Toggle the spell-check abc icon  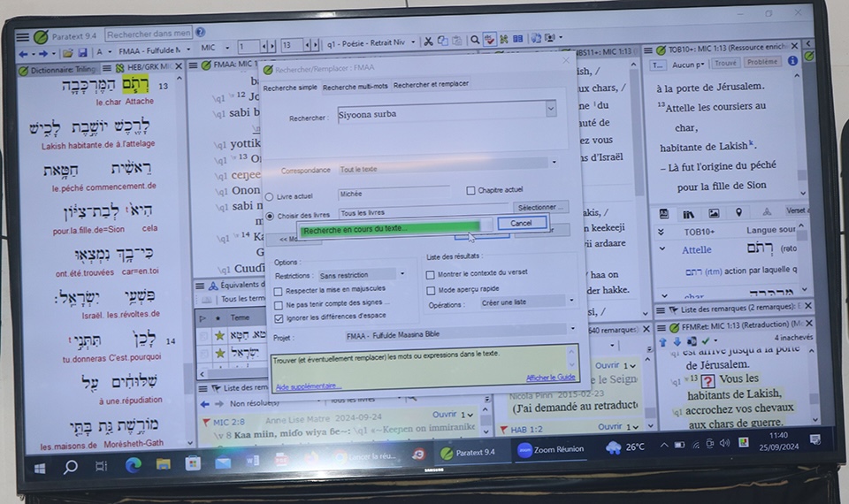coord(489,40)
